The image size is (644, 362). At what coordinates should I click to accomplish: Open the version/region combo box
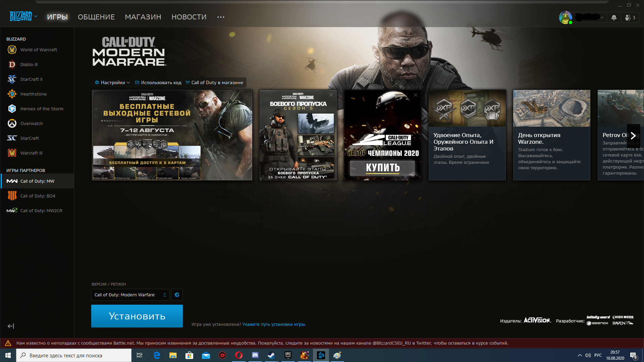coord(130,295)
